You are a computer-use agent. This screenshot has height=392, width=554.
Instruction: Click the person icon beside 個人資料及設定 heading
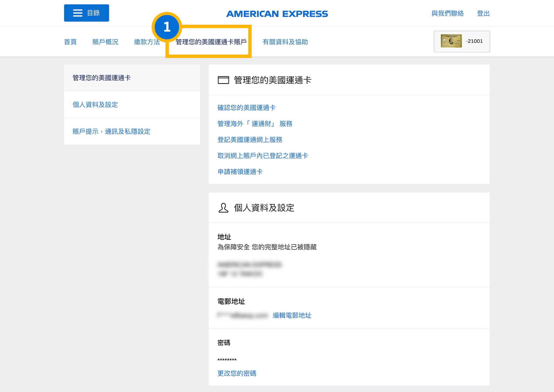[223, 208]
